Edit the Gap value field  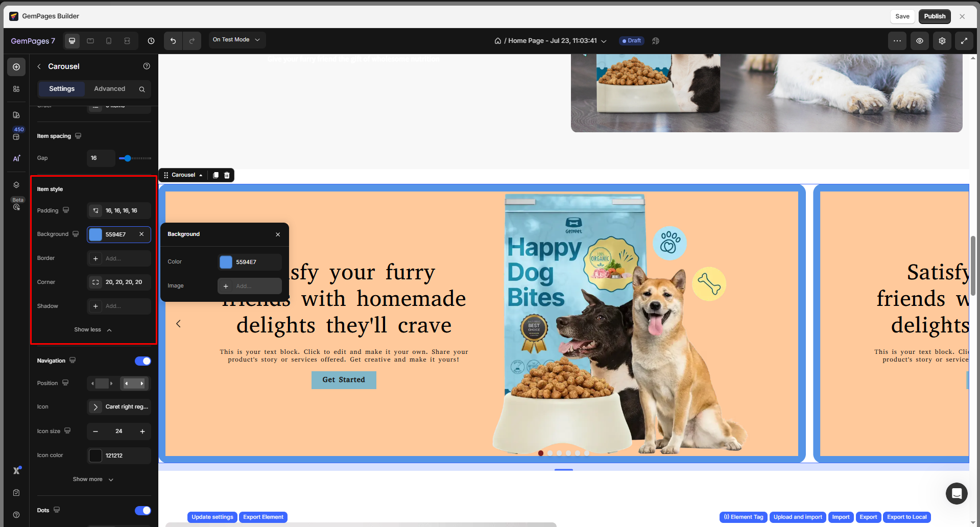click(x=101, y=158)
